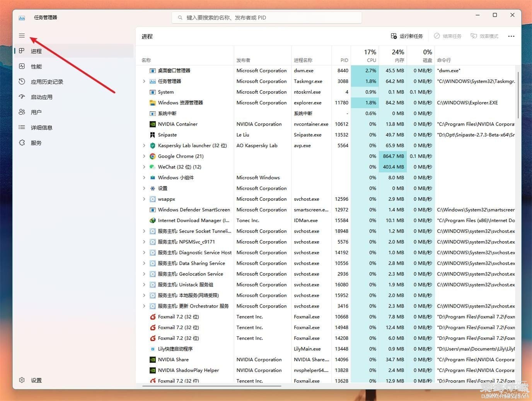Click the System process icon
This screenshot has height=401, width=532.
pos(152,92)
